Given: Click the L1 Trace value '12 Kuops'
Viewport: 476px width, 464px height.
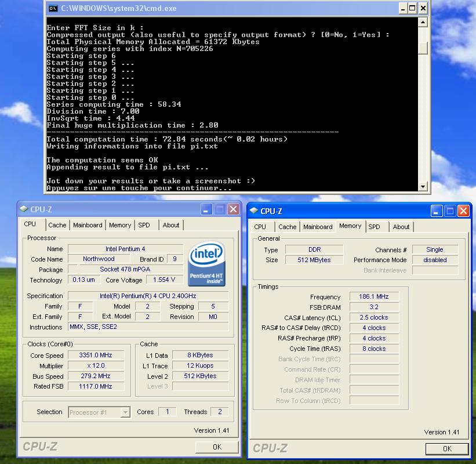Looking at the screenshot, I should 200,365.
